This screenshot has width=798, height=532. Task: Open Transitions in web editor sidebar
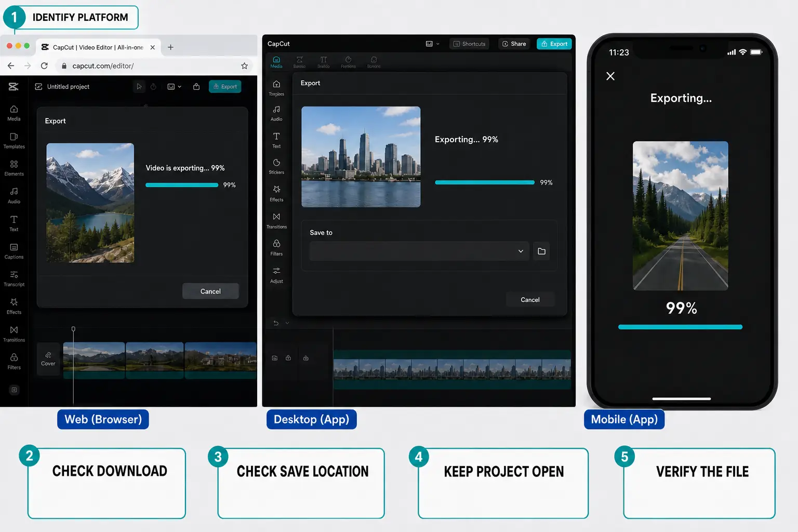(14, 334)
